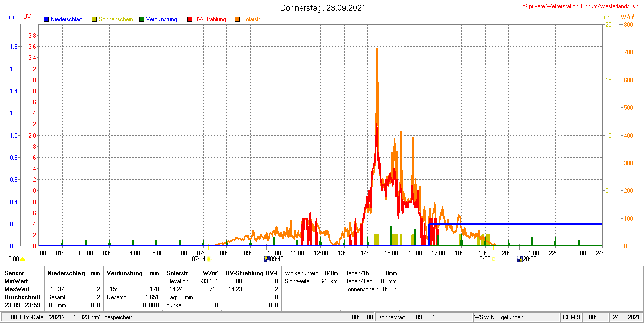Click the red UV-Strahlung legend swatch
The image size is (644, 323).
click(x=190, y=19)
